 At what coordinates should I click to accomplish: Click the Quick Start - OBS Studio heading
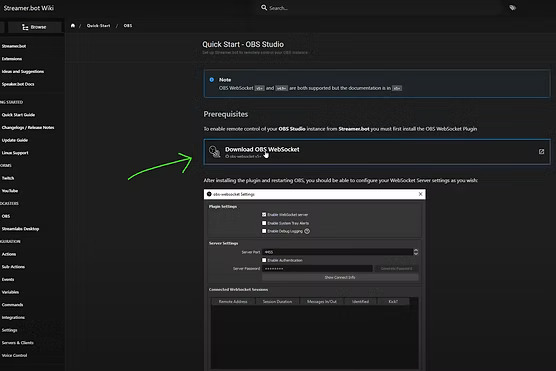click(x=243, y=44)
